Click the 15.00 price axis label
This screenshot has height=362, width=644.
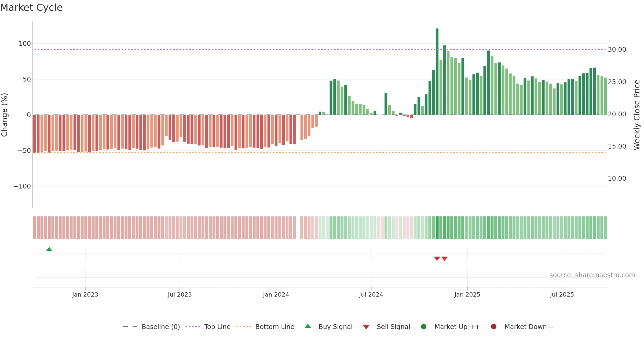tap(617, 146)
